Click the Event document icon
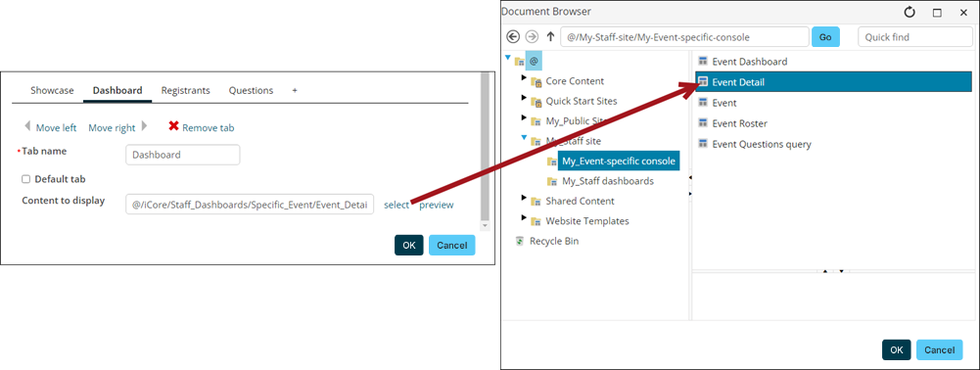 (x=703, y=103)
